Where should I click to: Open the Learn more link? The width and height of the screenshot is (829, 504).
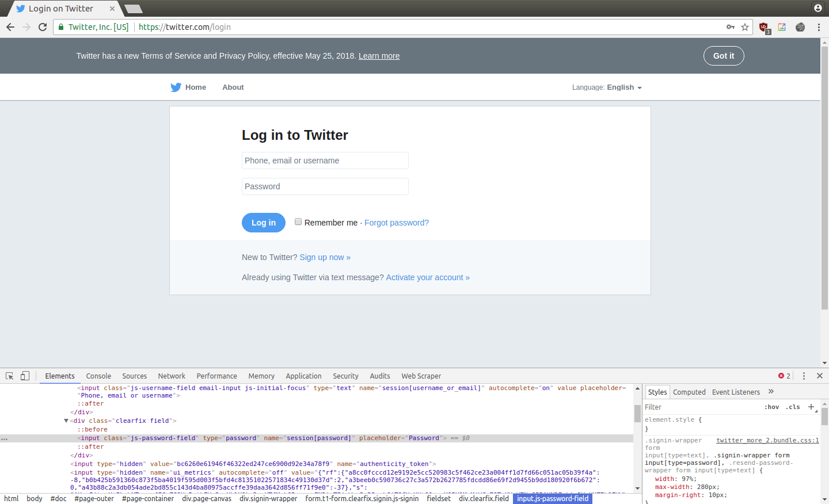[x=379, y=56]
